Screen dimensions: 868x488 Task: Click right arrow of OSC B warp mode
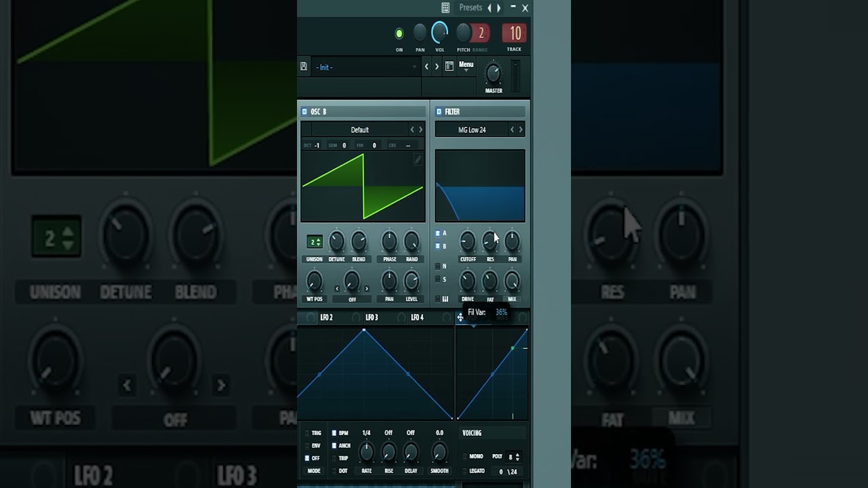click(367, 289)
